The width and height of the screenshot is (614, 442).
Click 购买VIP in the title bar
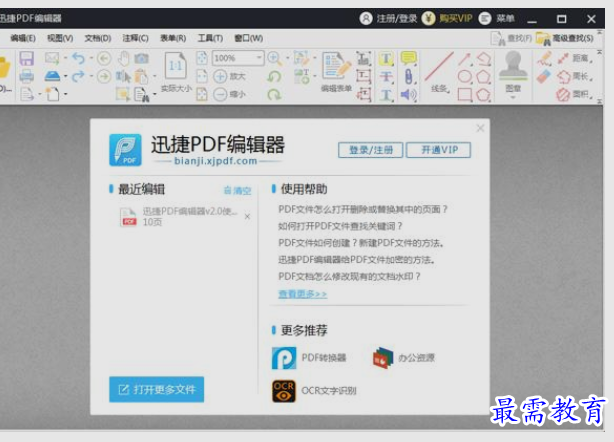tap(448, 18)
